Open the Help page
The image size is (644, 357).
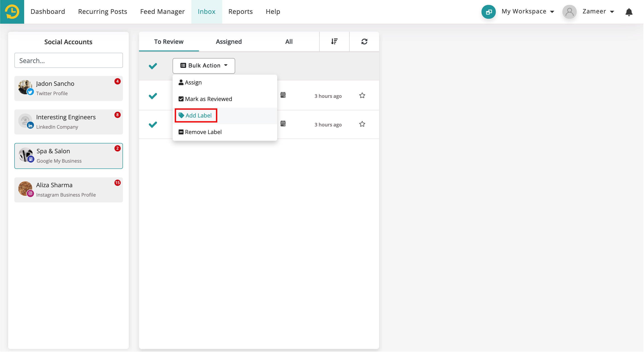273,11
